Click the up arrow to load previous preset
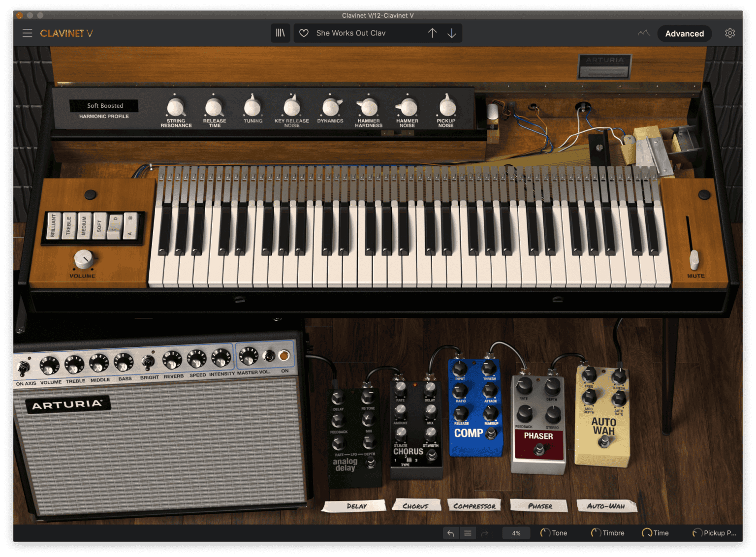The height and width of the screenshot is (557, 756). 432,33
